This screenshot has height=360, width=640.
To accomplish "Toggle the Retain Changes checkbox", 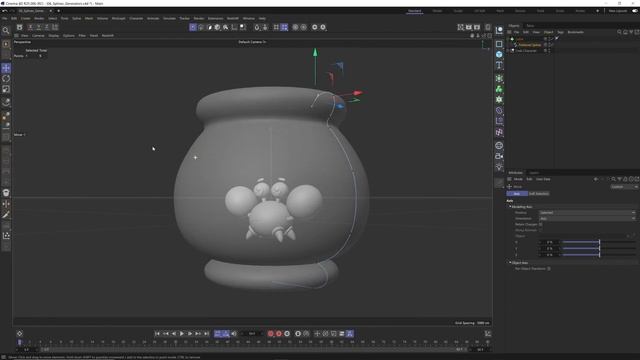I will (x=540, y=224).
